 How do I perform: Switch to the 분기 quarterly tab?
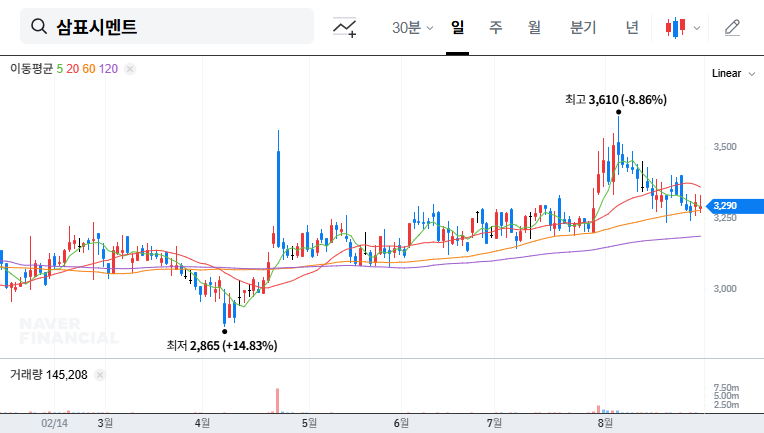[583, 27]
